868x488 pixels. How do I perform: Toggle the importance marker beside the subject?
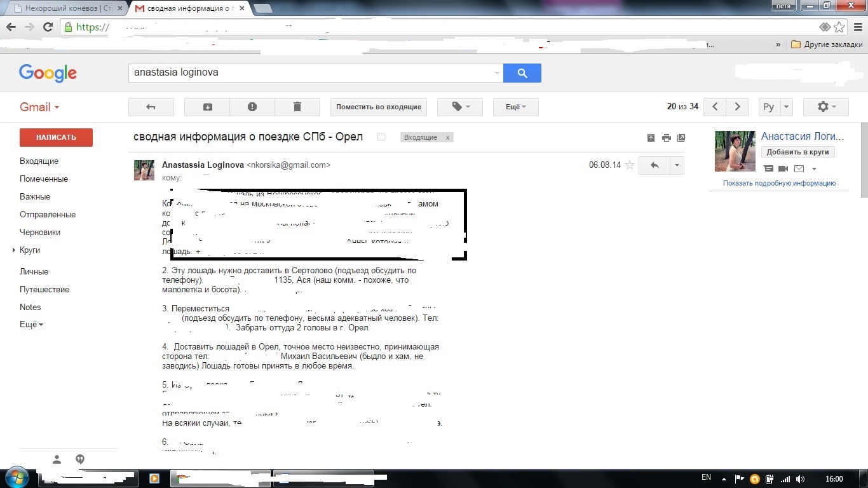(x=381, y=137)
